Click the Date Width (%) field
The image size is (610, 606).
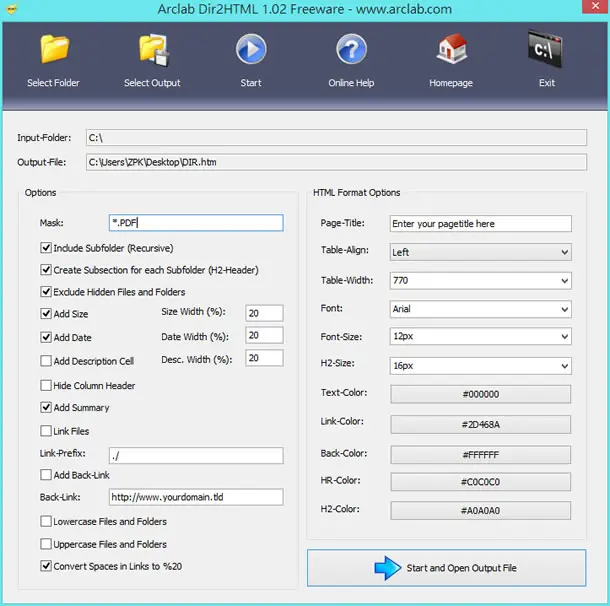pyautogui.click(x=264, y=335)
